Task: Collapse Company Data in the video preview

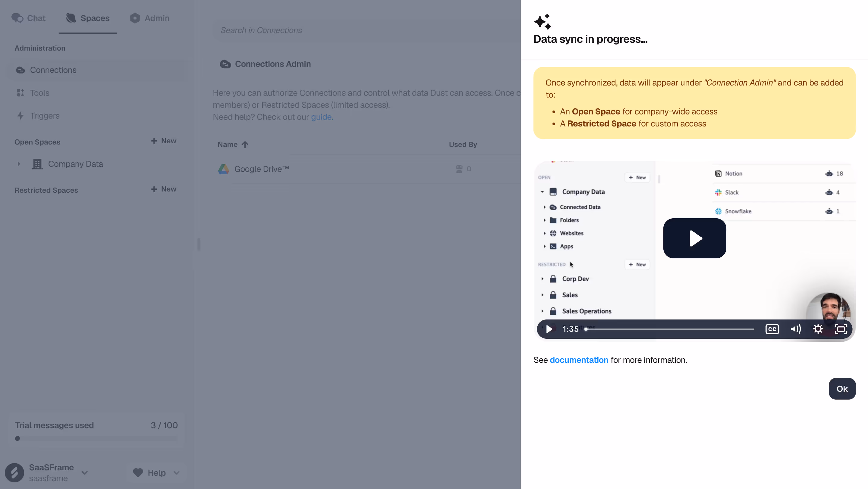Action: coord(542,192)
